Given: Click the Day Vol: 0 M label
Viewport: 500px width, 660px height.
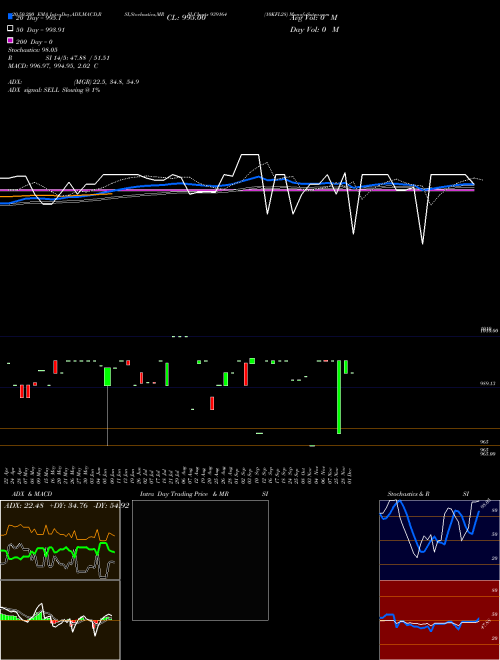Looking at the screenshot, I should pos(314,29).
